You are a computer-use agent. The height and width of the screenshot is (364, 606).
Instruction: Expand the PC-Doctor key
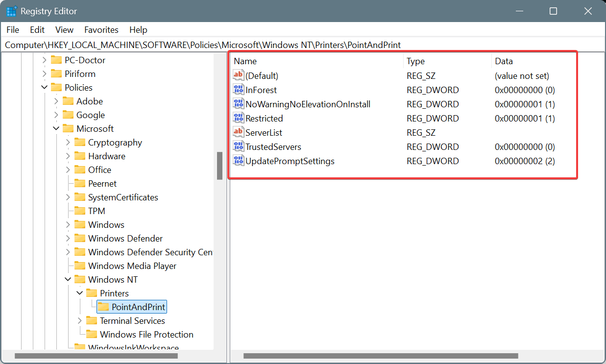pyautogui.click(x=45, y=60)
